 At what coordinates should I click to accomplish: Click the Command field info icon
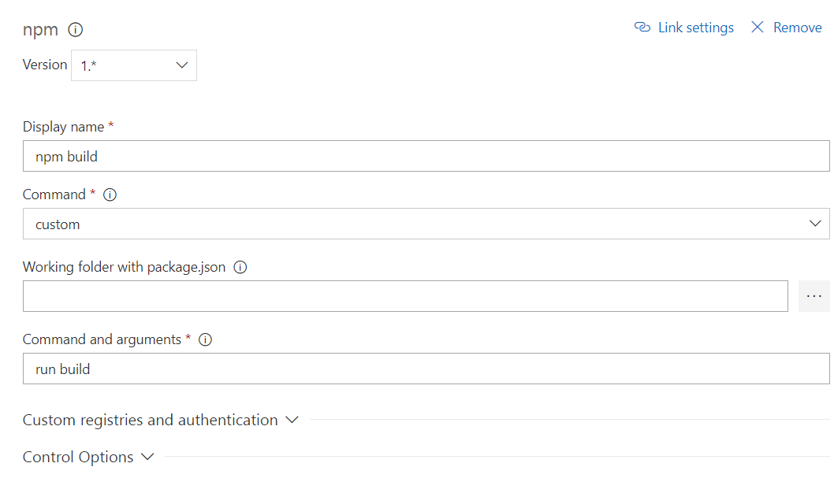click(x=110, y=195)
